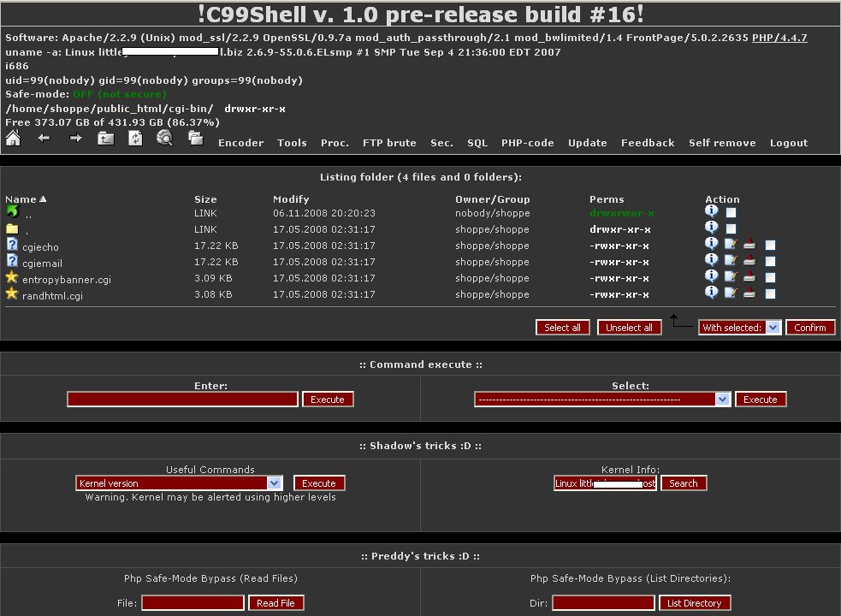
Task: Click the 'Unselect all' button
Action: pyautogui.click(x=629, y=328)
